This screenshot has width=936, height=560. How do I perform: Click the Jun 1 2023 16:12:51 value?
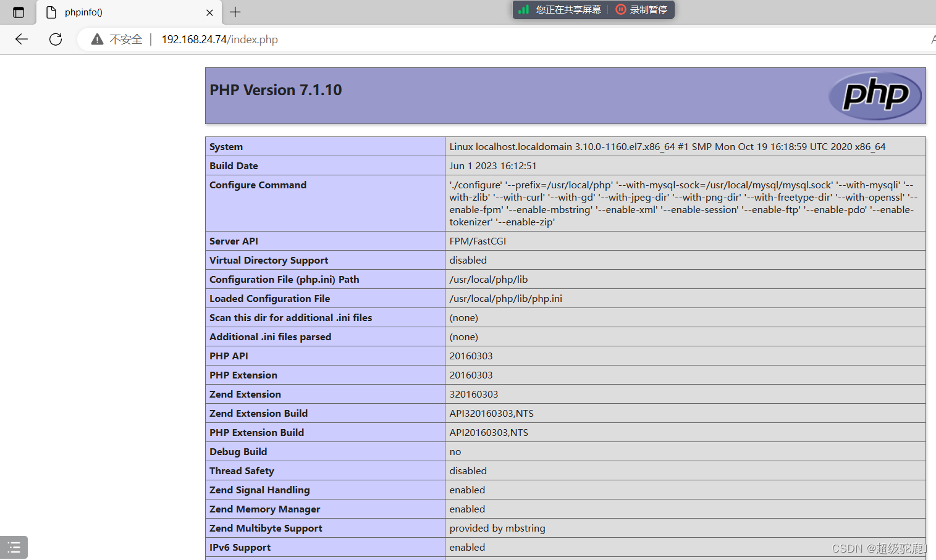tap(493, 166)
